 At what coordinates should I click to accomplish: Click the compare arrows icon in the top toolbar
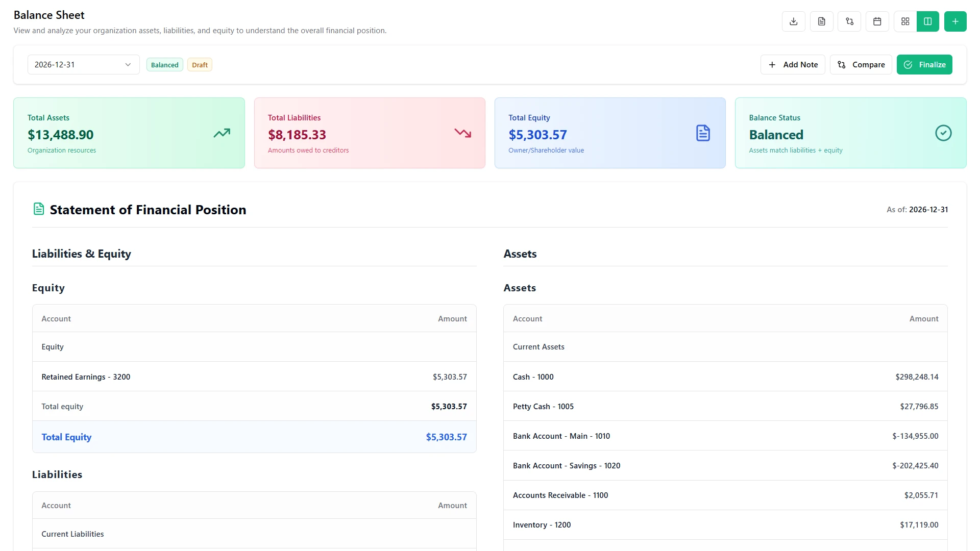[x=849, y=21]
